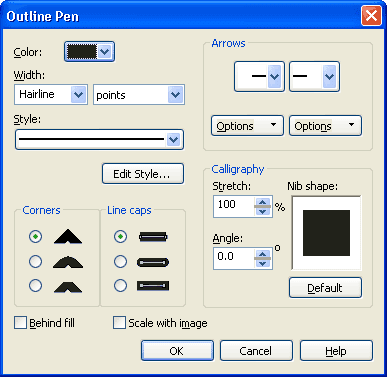Viewport: 389px width, 377px height.
Task: Select the bevel corners radio button
Action: pos(35,286)
